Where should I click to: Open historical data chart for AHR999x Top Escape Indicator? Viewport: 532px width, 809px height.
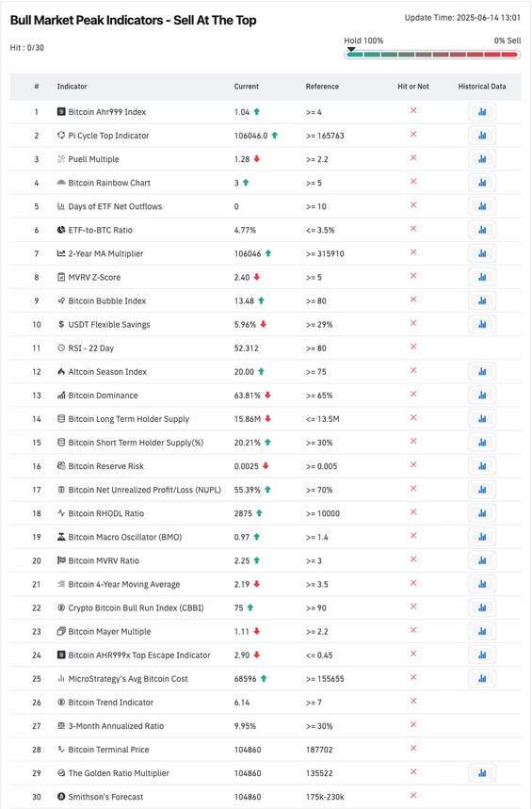point(482,655)
